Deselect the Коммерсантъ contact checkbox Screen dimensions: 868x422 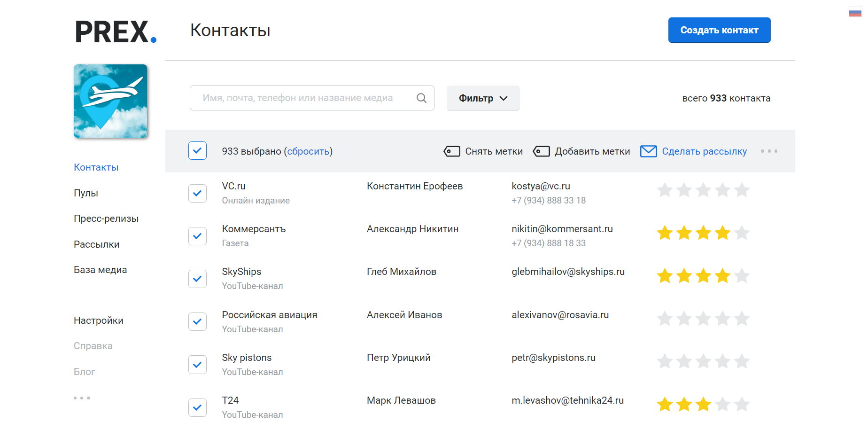pos(197,236)
